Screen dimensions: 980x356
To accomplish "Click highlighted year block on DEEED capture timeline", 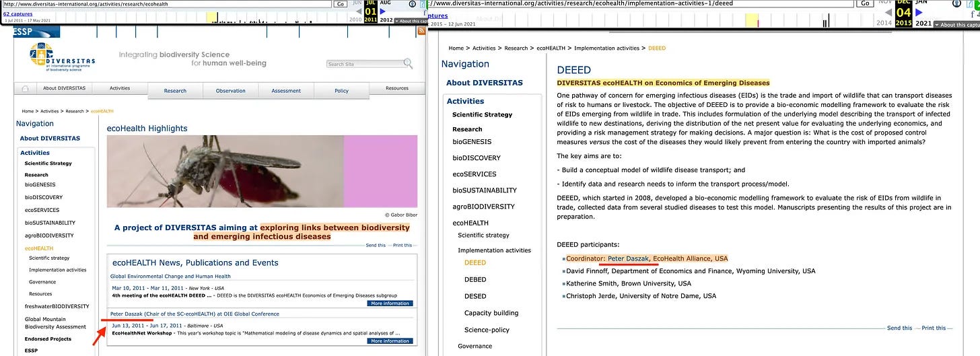I will coord(752,21).
